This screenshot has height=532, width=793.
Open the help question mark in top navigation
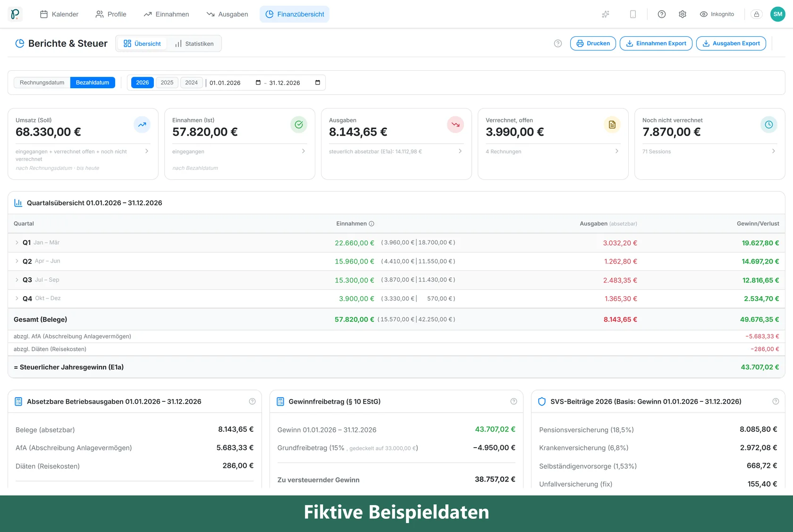662,14
